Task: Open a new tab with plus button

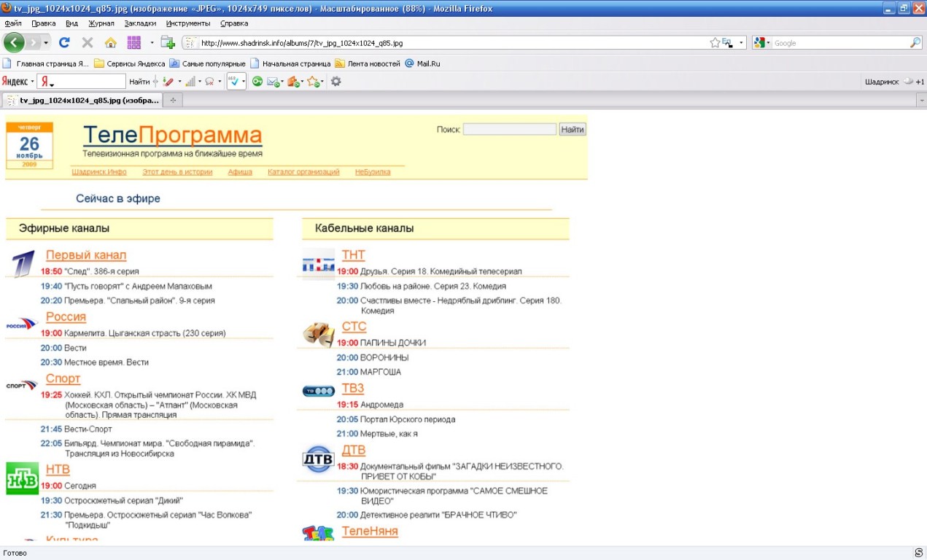Action: pos(173,101)
